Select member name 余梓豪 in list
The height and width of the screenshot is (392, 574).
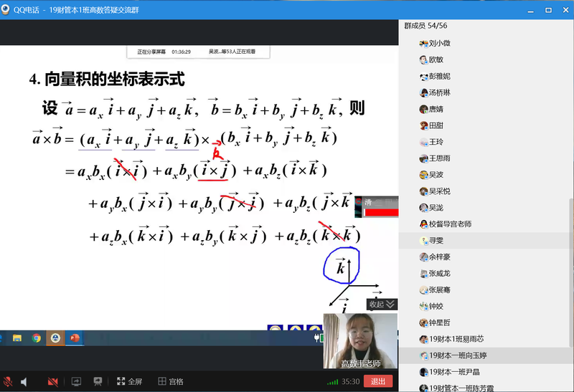440,257
